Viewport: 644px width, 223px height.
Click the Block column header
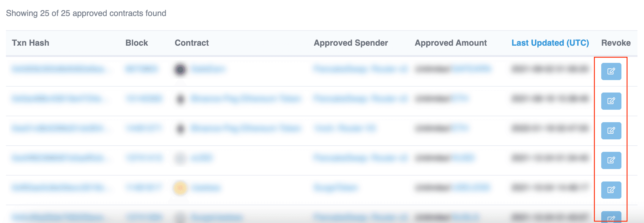(137, 43)
